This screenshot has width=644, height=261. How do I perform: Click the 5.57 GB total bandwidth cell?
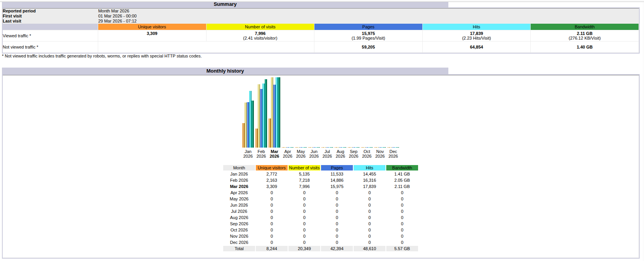pyautogui.click(x=402, y=249)
